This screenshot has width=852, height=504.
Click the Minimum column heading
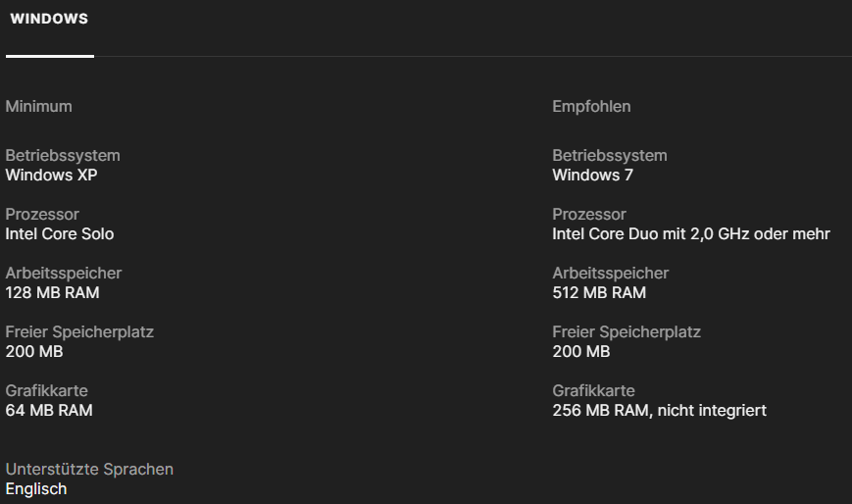pos(39,106)
